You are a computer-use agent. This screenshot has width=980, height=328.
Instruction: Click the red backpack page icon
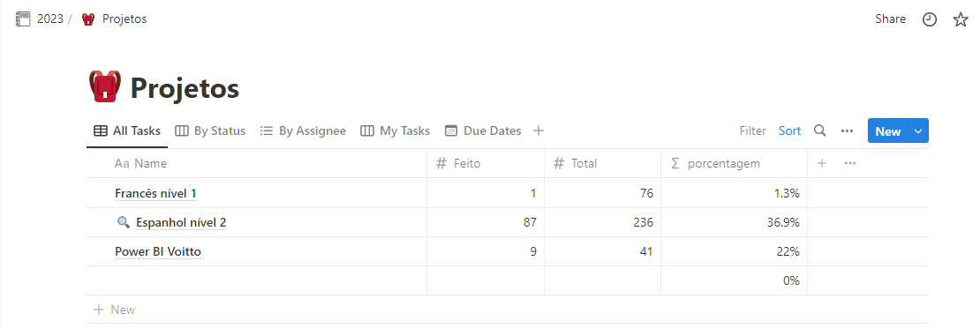point(105,86)
